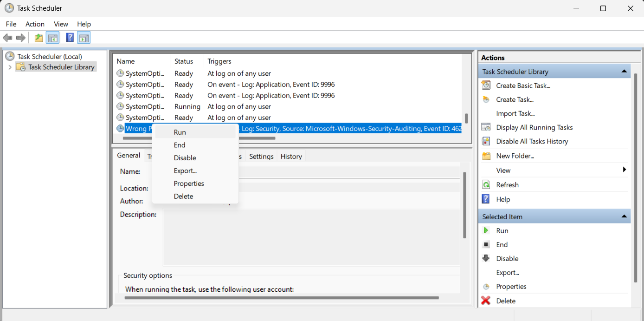The image size is (644, 321).
Task: Click the Back arrow toolbar icon
Action: click(7, 38)
